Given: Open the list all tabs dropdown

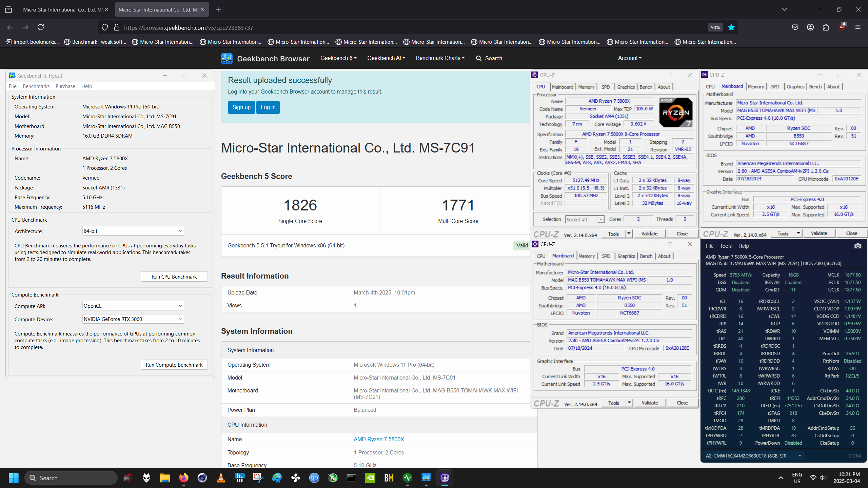Looking at the screenshot, I should (785, 9).
